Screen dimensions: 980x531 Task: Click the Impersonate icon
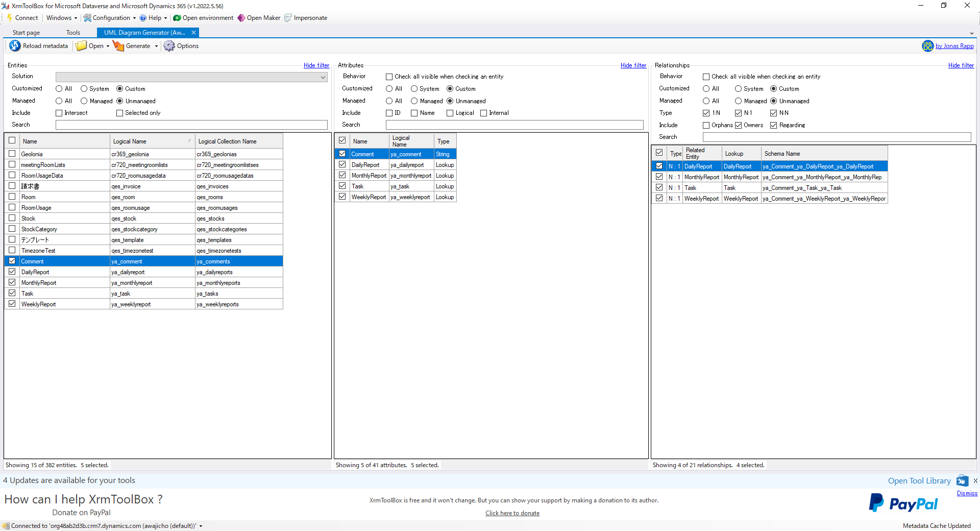[288, 18]
